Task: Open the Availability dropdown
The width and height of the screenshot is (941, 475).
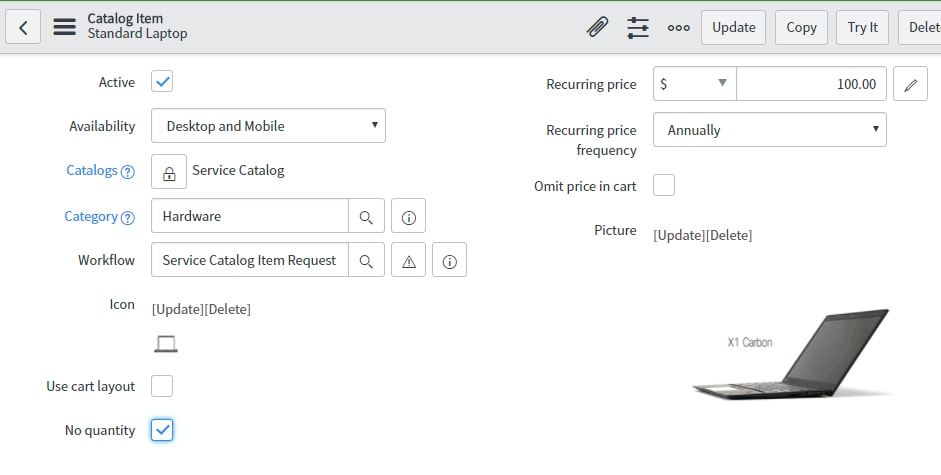Action: pyautogui.click(x=268, y=126)
